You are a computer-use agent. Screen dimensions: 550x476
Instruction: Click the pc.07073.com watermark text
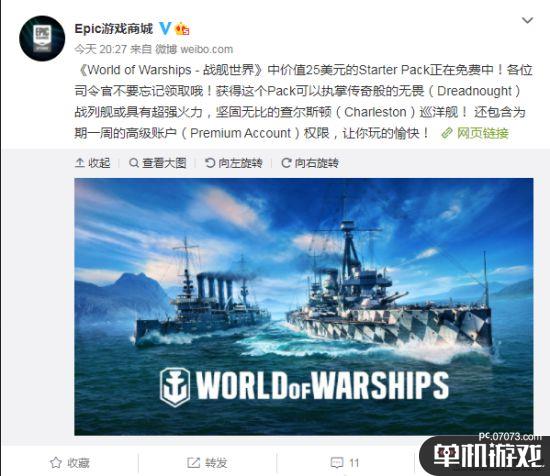pos(510,436)
